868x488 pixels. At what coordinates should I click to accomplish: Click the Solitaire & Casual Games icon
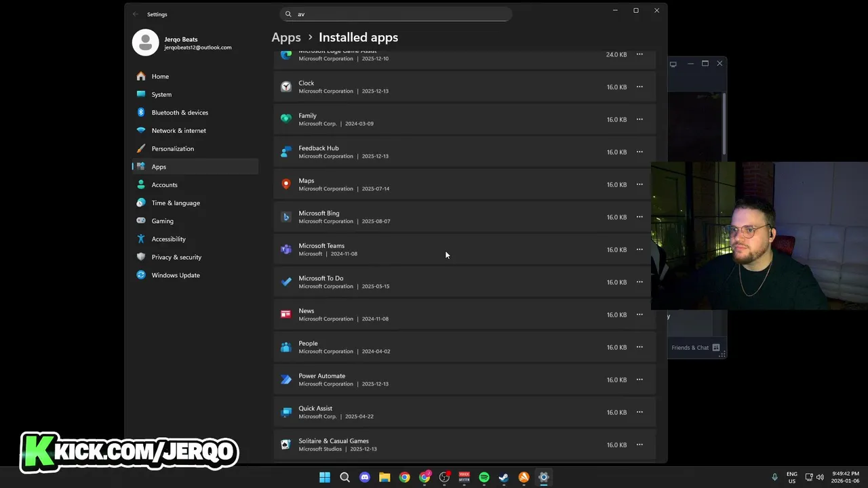tap(286, 445)
